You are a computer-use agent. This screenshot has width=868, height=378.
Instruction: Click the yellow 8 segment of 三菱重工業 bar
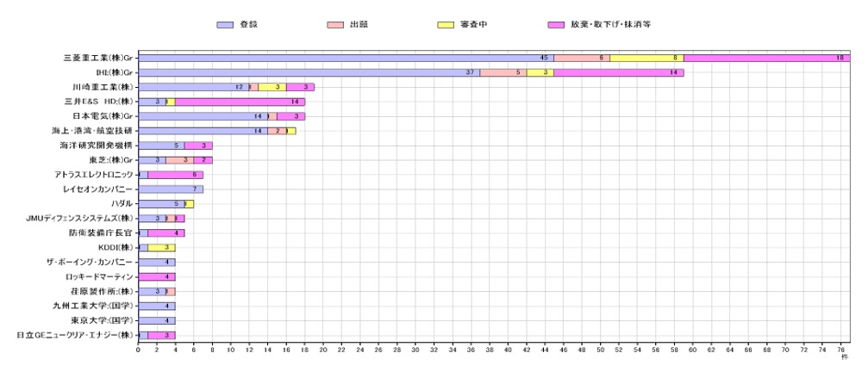point(646,58)
